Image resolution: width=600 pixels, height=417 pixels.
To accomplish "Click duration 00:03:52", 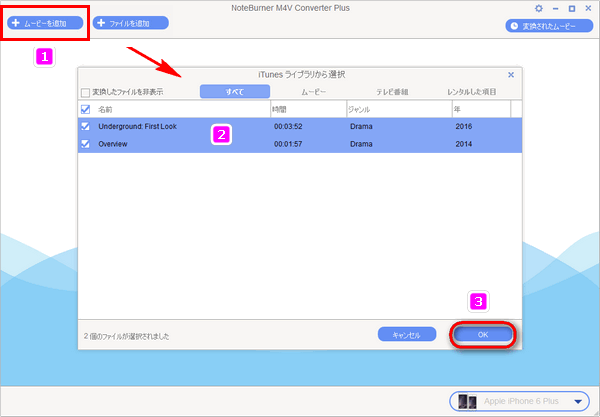I will pos(288,126).
